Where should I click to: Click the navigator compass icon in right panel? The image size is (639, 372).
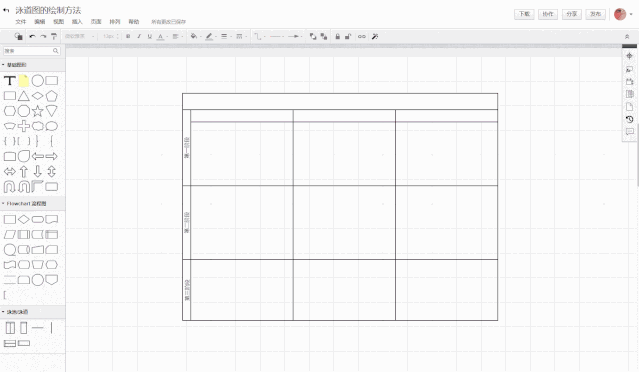click(629, 56)
